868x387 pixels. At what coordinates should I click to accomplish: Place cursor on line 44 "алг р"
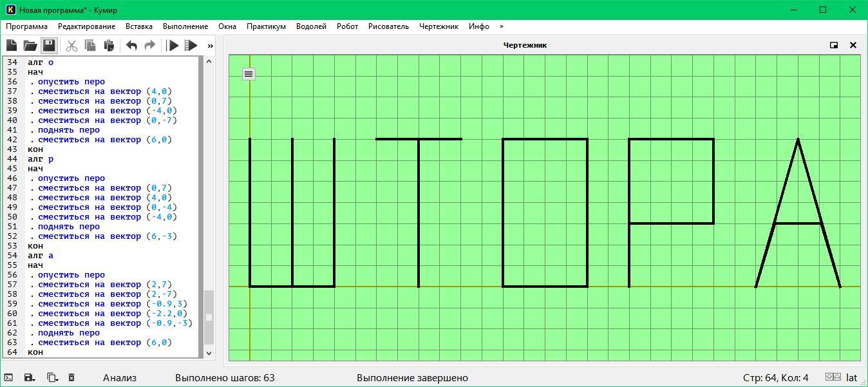click(41, 159)
